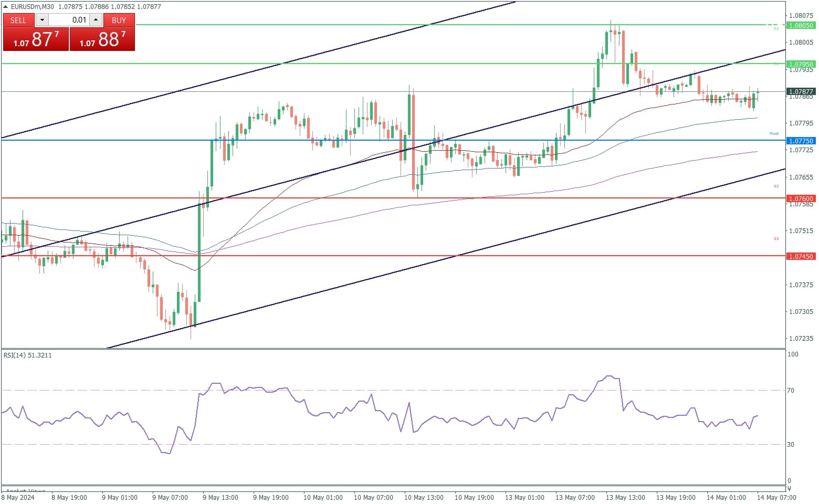Click the 1.07235 price scale value

click(801, 339)
